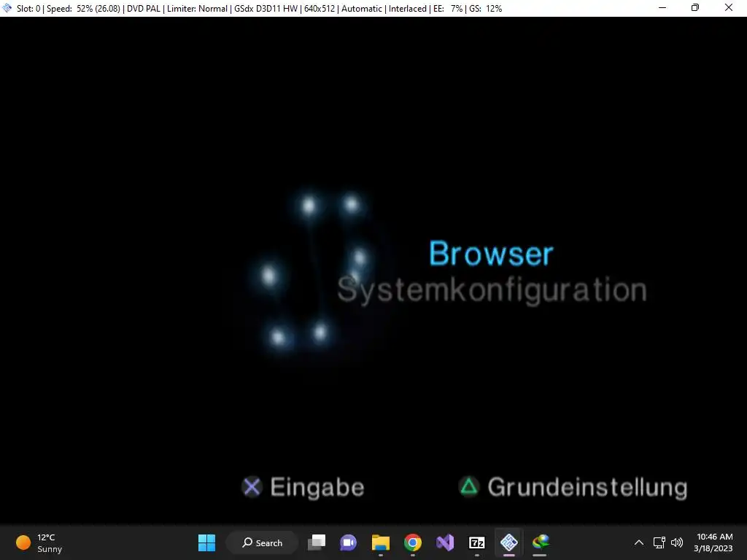Expand the hidden system tray icons chevron

tap(639, 542)
